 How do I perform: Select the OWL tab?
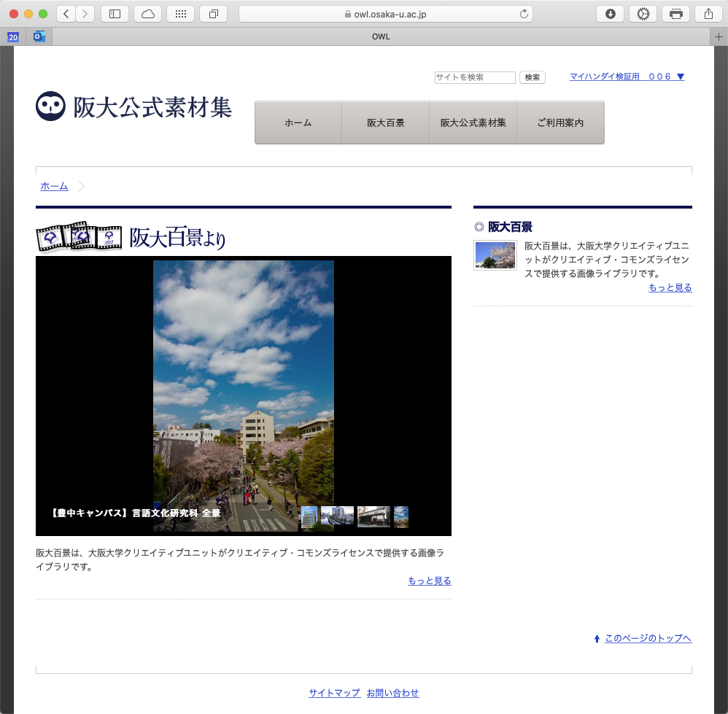381,36
